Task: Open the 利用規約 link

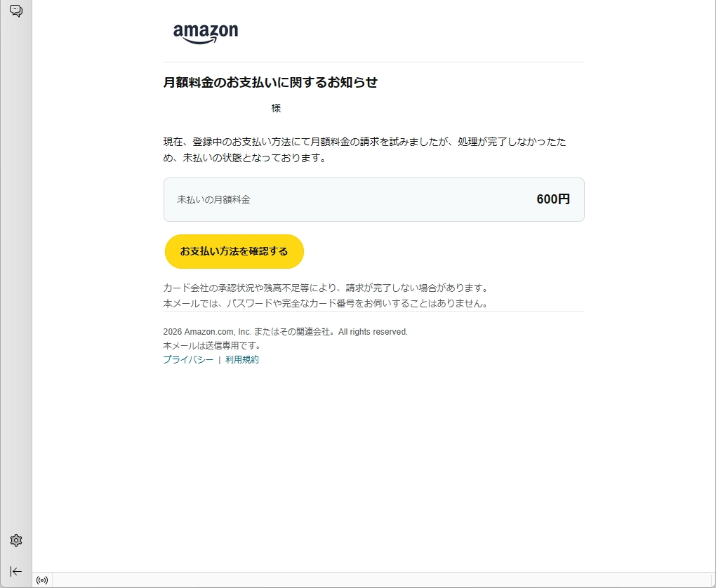Action: (242, 360)
